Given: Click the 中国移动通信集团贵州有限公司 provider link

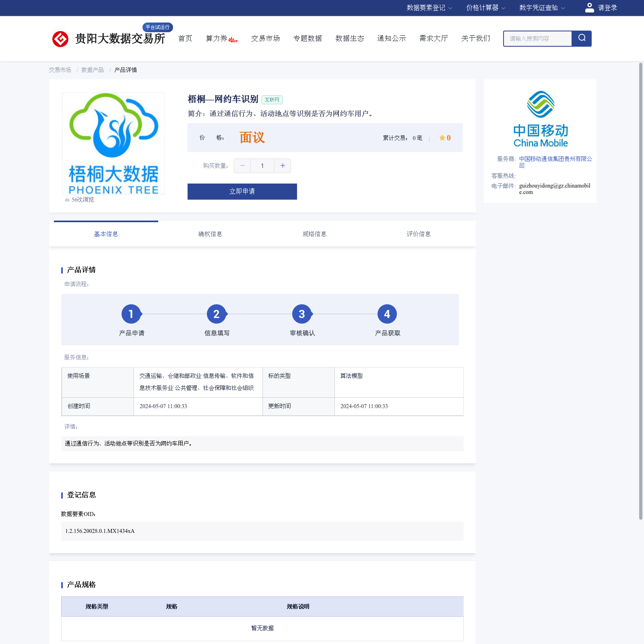Looking at the screenshot, I should tap(555, 162).
